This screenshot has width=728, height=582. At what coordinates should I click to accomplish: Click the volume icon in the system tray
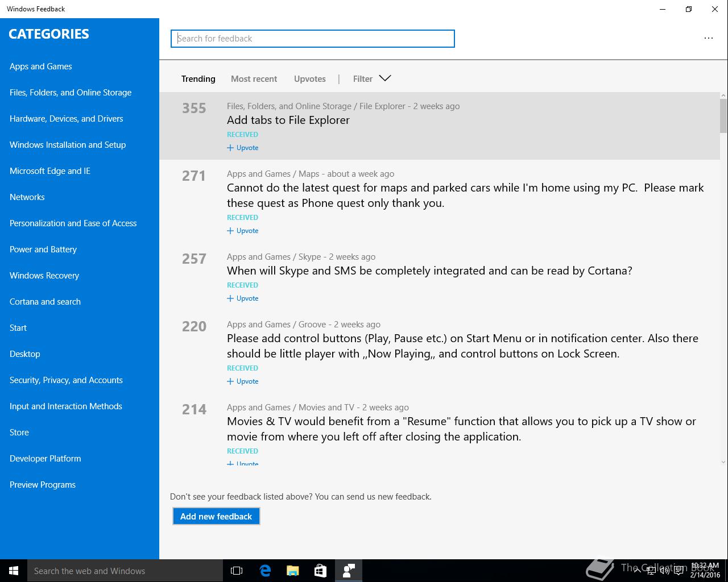click(x=664, y=571)
